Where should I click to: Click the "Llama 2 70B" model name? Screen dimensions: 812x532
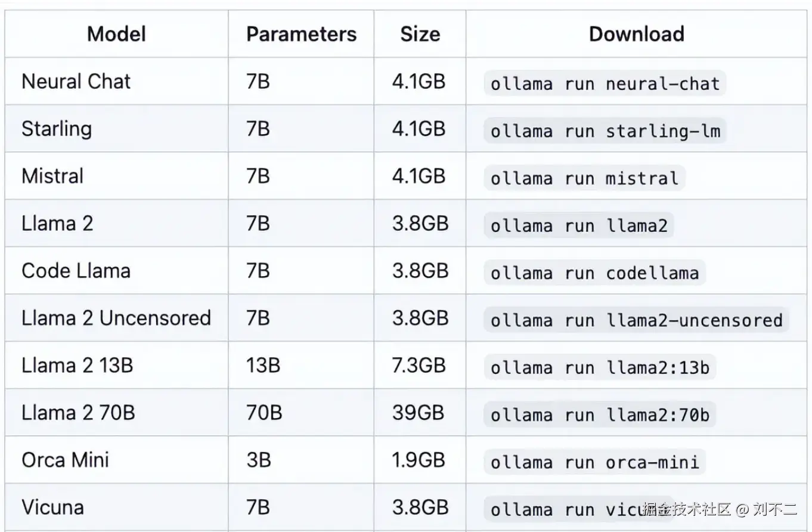(78, 413)
